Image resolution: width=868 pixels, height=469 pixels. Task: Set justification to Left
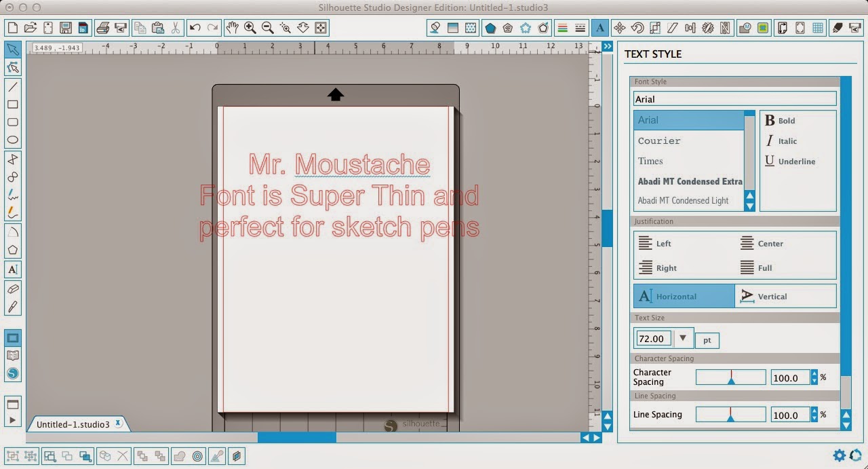(655, 244)
